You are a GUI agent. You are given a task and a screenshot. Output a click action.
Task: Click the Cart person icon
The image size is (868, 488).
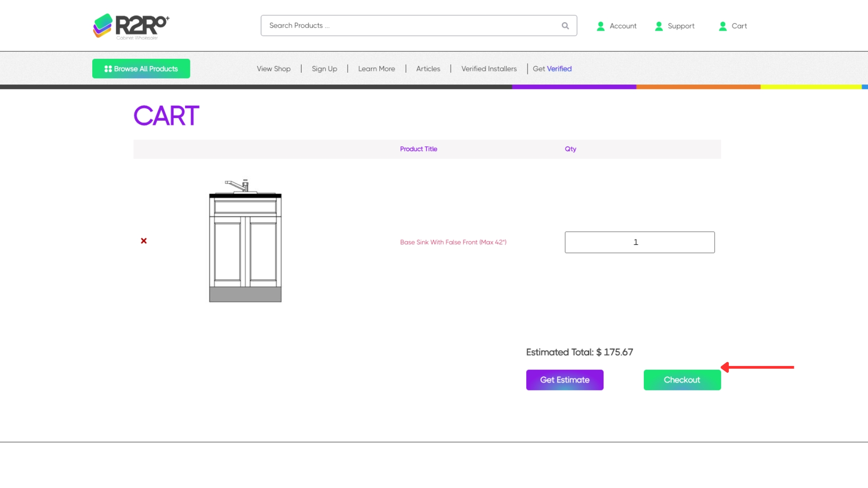(x=722, y=26)
